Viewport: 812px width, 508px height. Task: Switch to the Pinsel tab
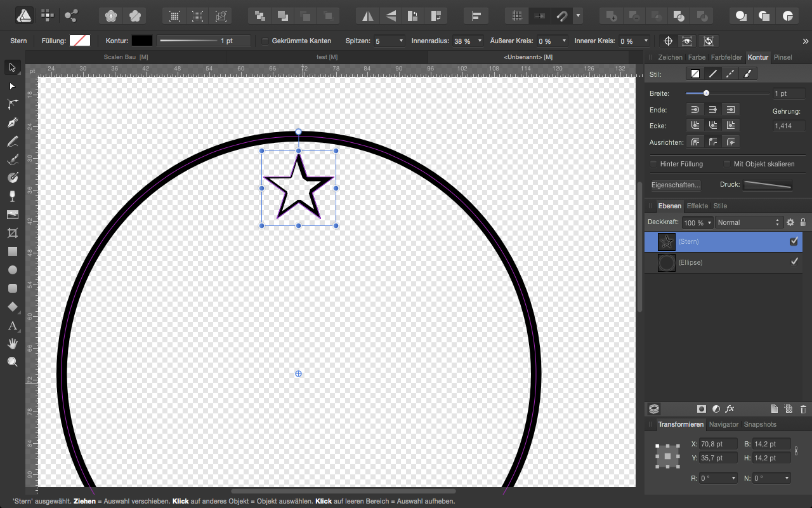click(783, 57)
